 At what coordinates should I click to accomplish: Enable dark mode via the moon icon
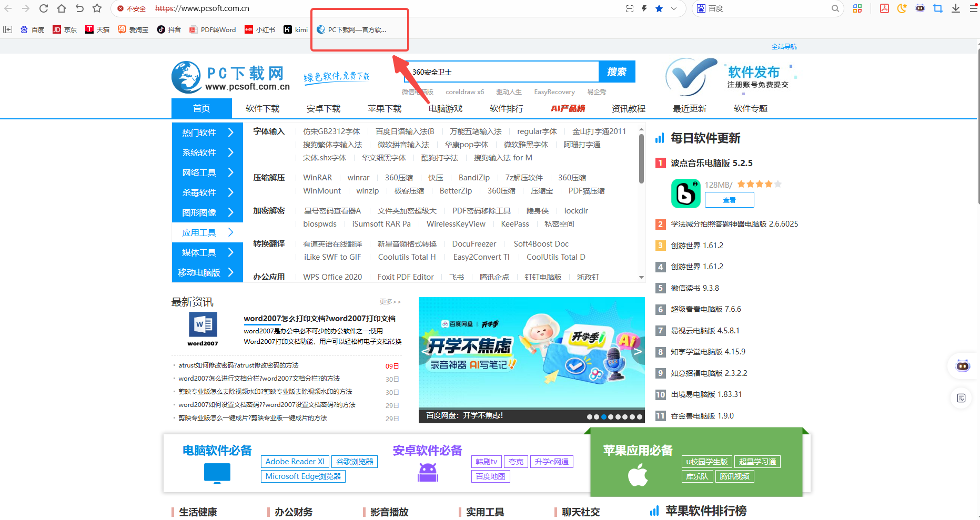coord(903,8)
